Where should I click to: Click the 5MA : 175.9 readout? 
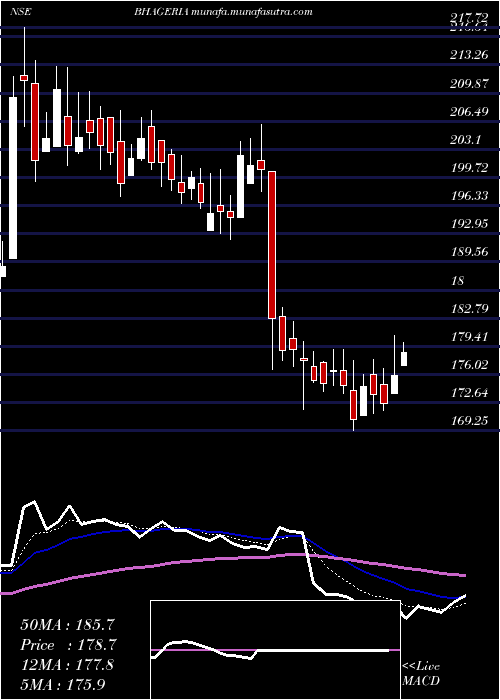(x=63, y=684)
